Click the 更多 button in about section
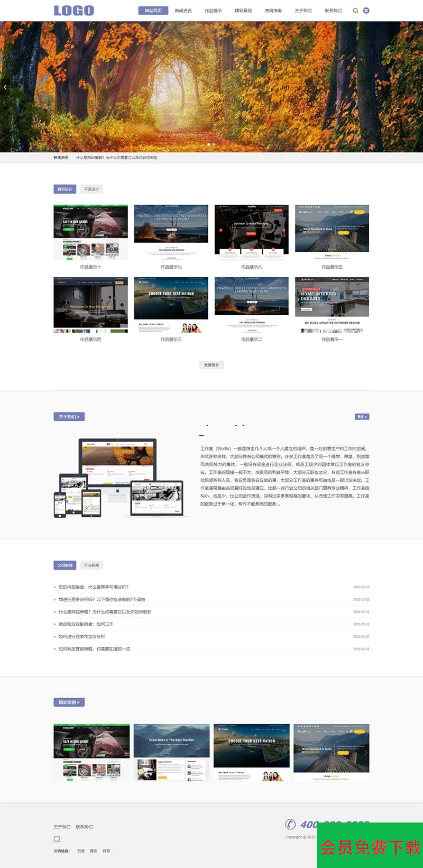The image size is (423, 868). point(362,417)
